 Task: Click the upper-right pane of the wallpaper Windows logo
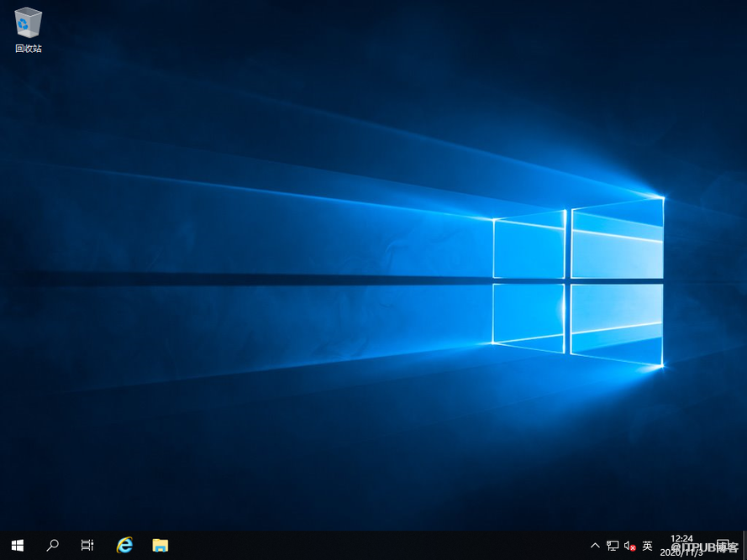pyautogui.click(x=617, y=240)
